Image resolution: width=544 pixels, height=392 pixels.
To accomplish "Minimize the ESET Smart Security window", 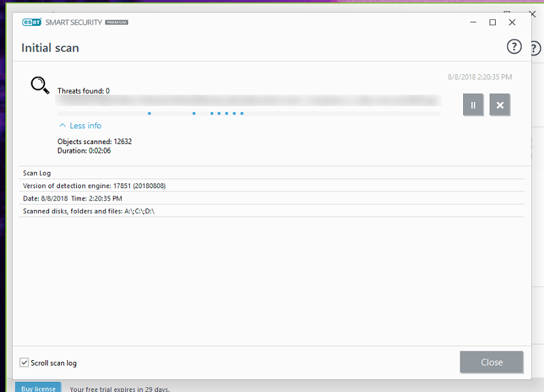I will [473, 22].
